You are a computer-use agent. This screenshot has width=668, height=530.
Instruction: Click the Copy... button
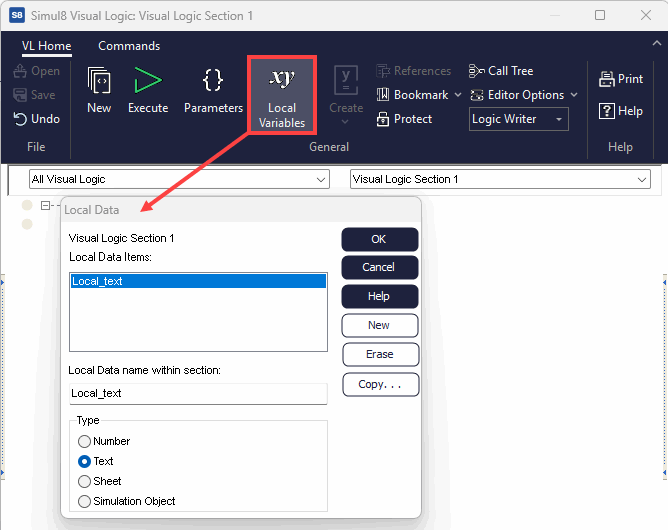coord(380,385)
